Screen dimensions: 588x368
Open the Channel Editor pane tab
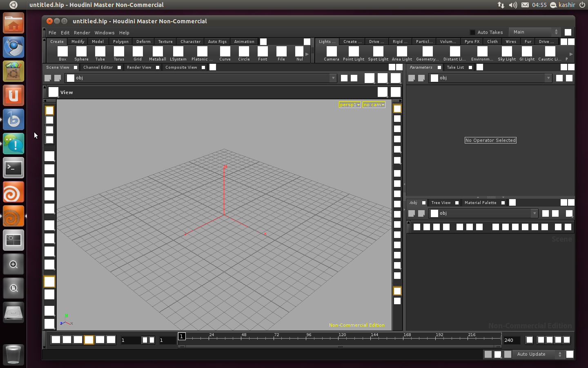click(x=98, y=67)
